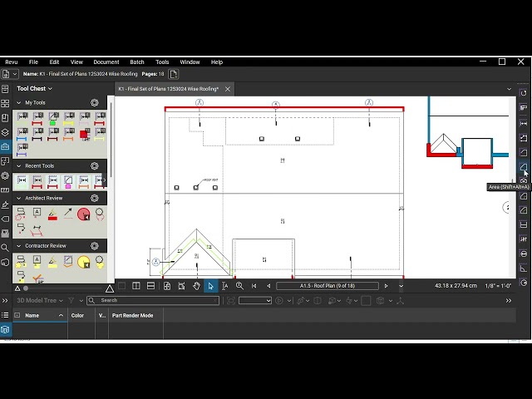The width and height of the screenshot is (532, 399).
Task: Open the Edit menu
Action: pos(54,62)
